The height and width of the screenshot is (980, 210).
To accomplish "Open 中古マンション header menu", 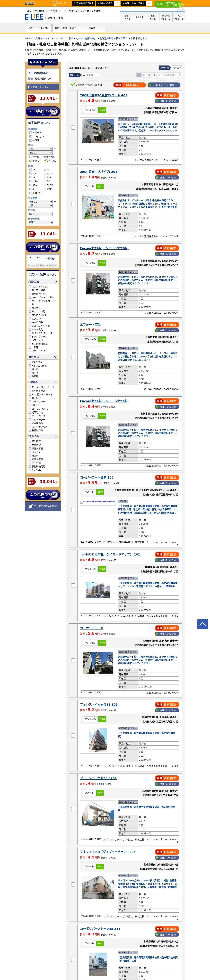I will tap(178, 17).
